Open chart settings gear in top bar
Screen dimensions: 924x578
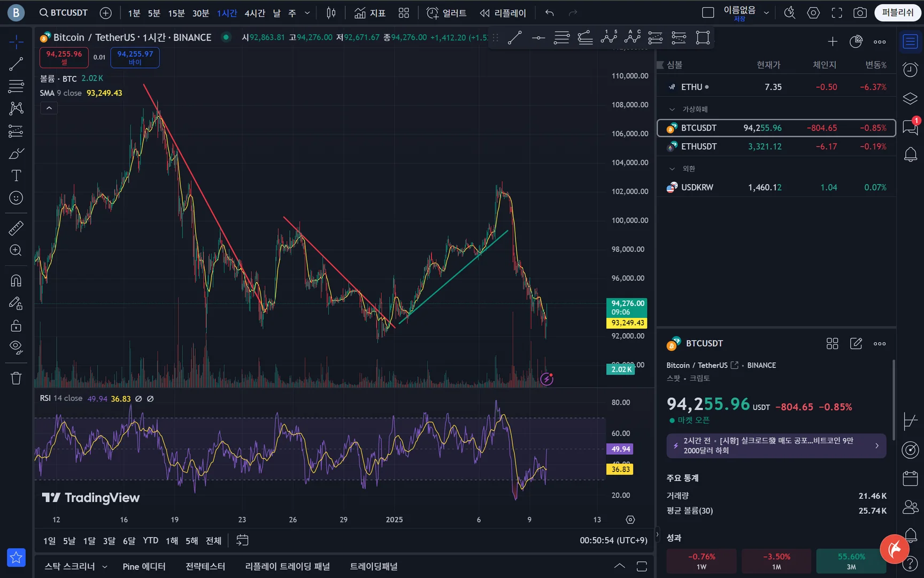[x=813, y=13]
